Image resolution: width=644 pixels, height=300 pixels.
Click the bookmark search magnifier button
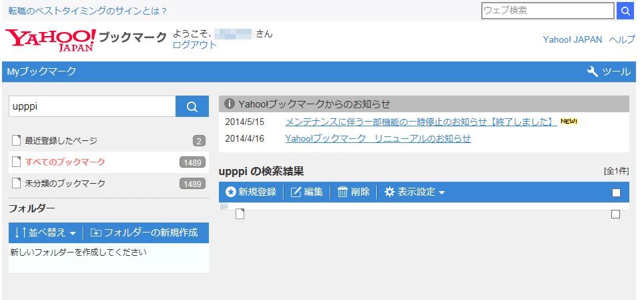[192, 106]
